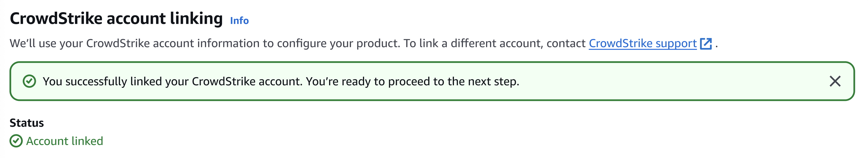This screenshot has width=868, height=158.
Task: Click the word "CrowdStrike" in the page heading
Action: coord(56,18)
